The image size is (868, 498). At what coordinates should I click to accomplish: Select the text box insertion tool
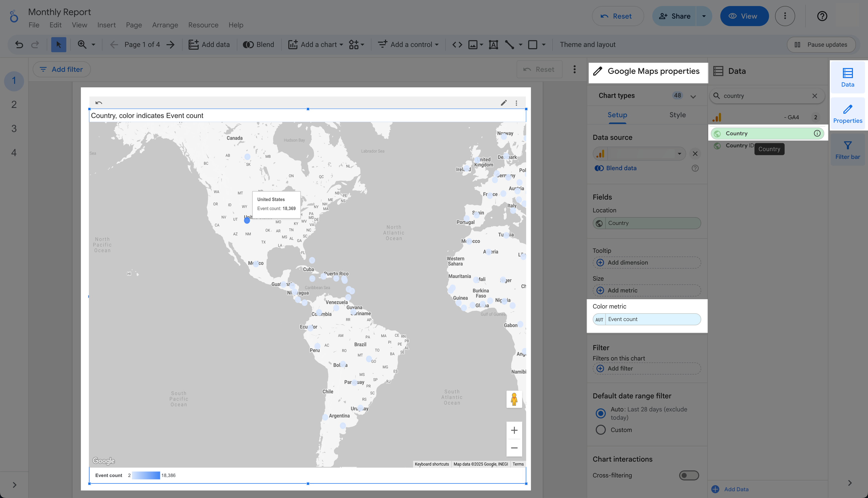[x=493, y=44]
